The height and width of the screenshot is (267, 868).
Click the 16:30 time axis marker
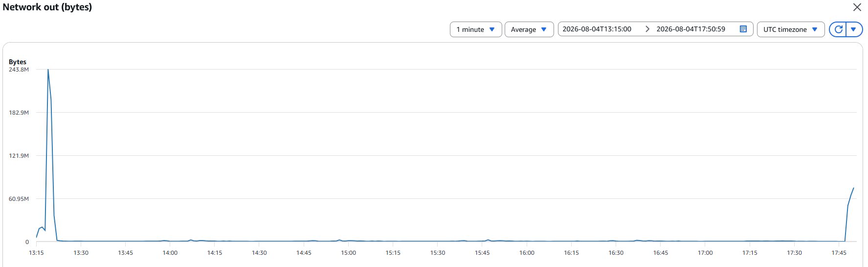[616, 253]
